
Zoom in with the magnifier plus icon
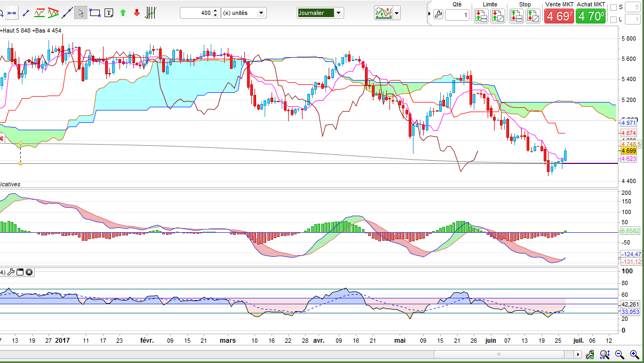(x=634, y=354)
